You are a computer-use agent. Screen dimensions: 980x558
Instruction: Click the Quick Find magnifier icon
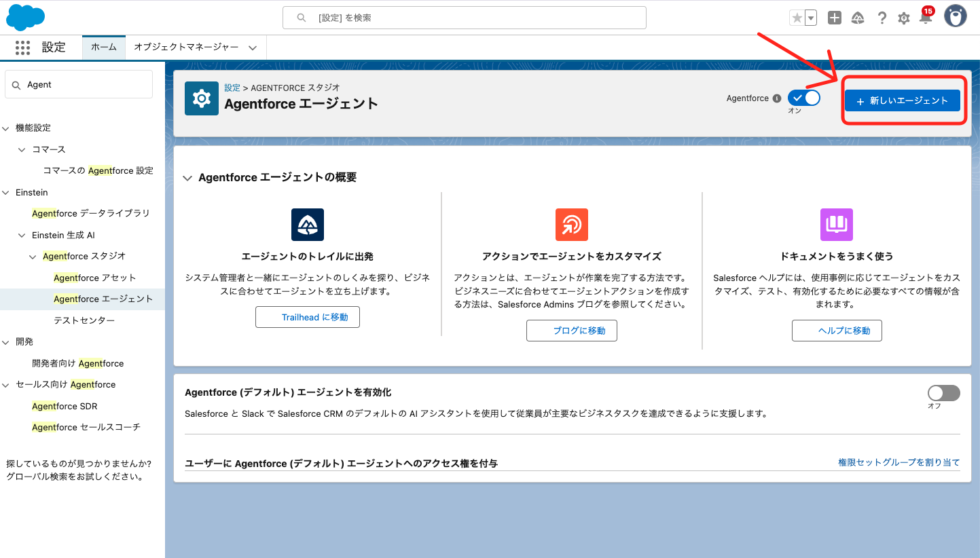tap(17, 85)
